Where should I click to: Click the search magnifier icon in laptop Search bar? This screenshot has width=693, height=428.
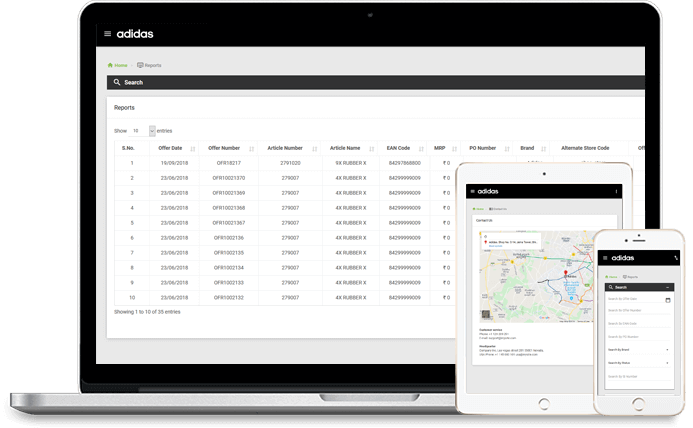click(117, 82)
